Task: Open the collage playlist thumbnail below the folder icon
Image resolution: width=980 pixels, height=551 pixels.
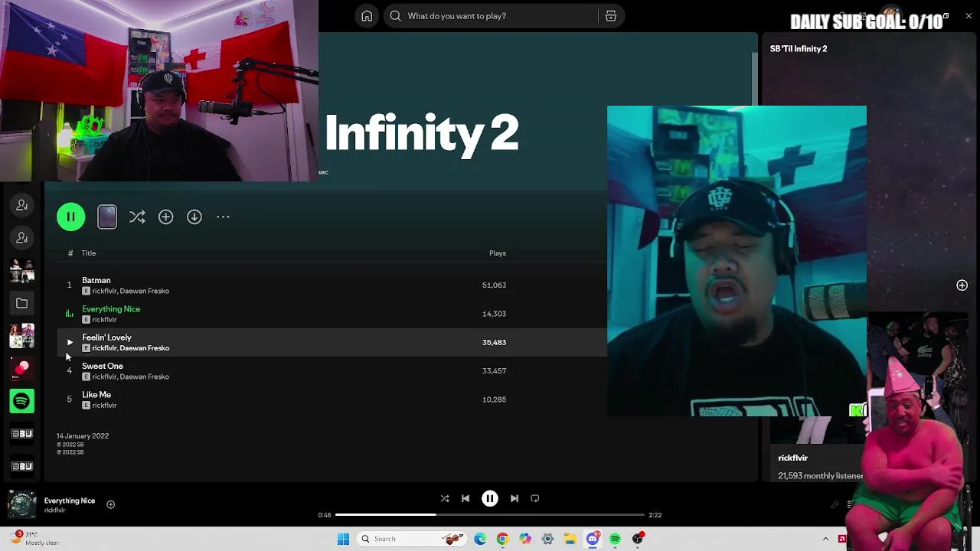Action: coord(21,336)
